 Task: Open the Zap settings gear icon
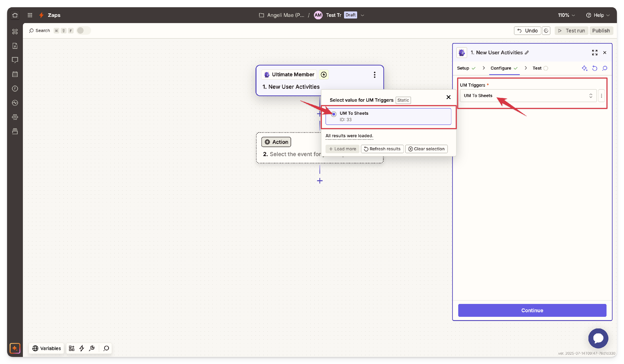15,117
